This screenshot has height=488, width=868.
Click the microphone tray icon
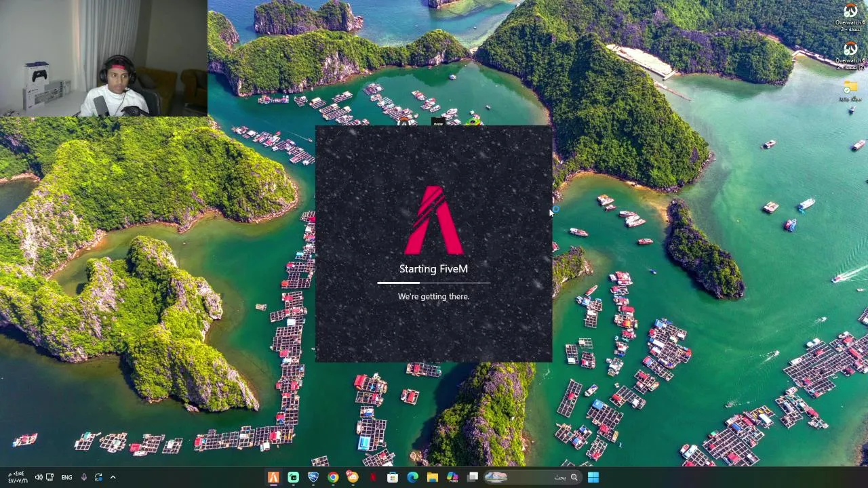pyautogui.click(x=84, y=477)
